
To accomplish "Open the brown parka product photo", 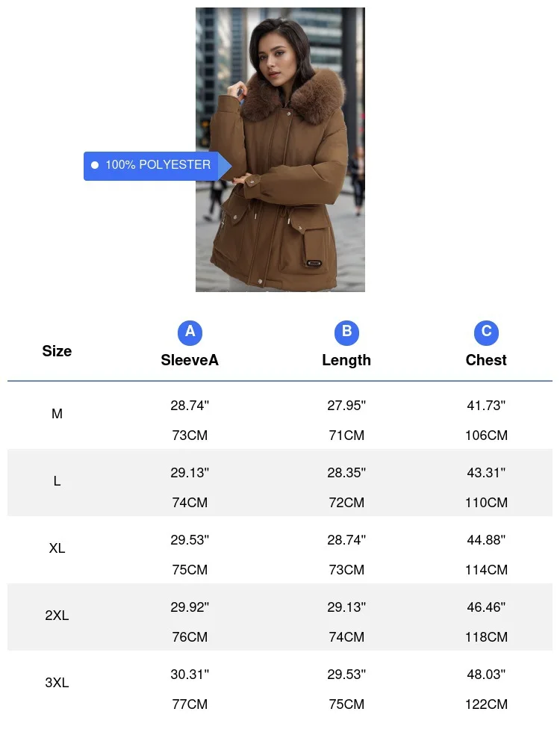I will coord(280,149).
